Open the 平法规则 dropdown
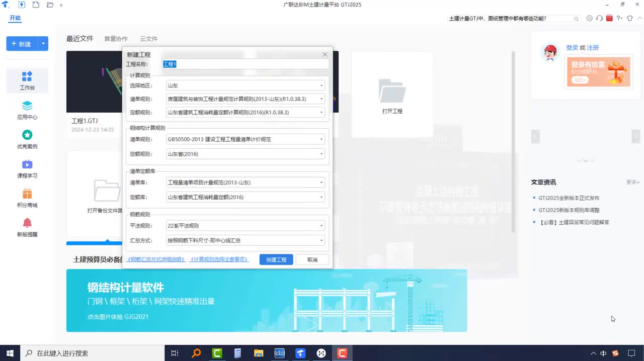Screen dimensions: 644x361 point(246,226)
